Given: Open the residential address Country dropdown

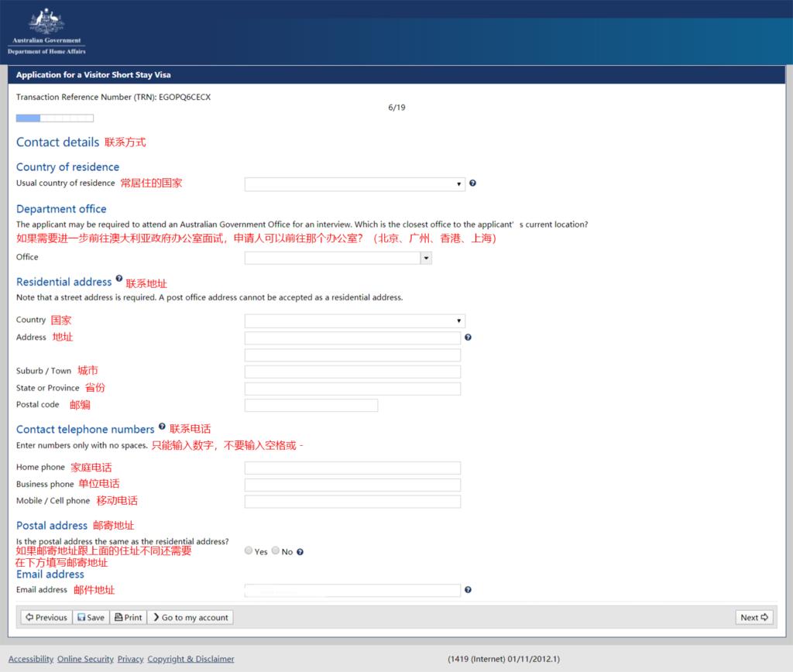Looking at the screenshot, I should pyautogui.click(x=355, y=321).
